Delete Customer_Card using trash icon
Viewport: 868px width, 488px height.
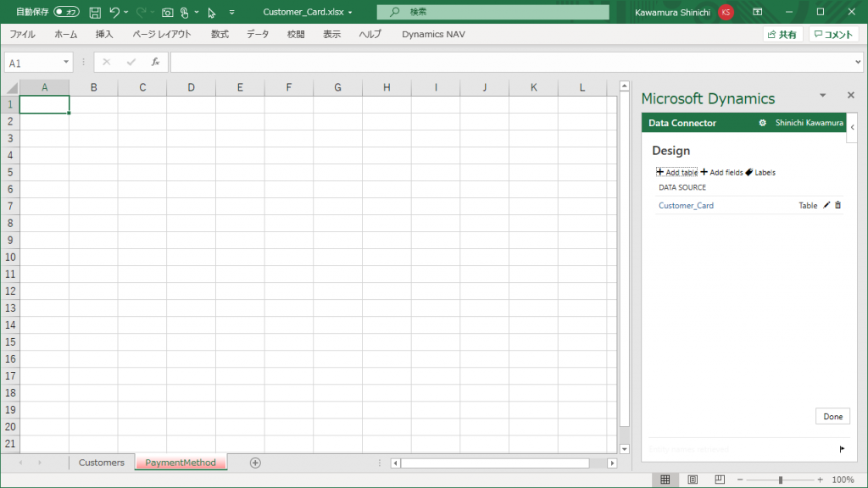tap(838, 205)
